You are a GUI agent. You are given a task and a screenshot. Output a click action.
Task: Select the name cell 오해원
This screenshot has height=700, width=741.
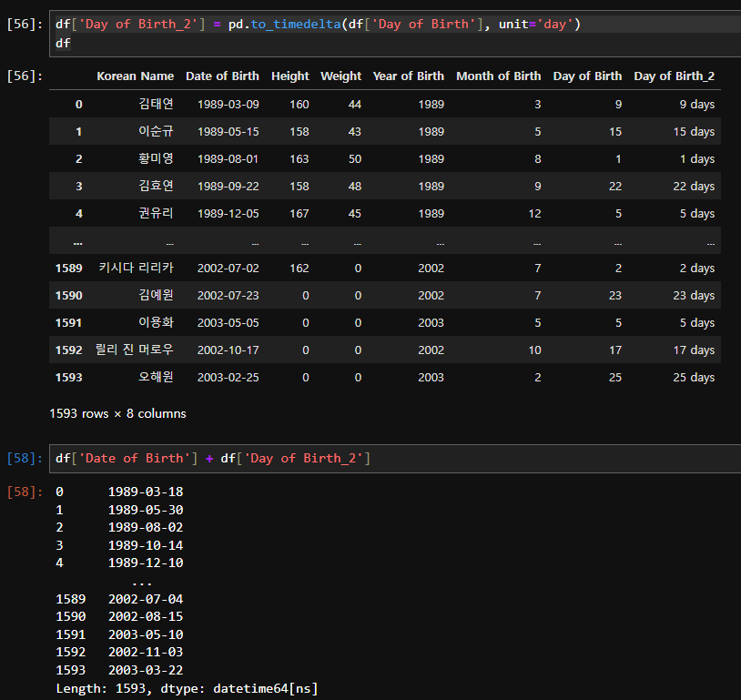156,377
